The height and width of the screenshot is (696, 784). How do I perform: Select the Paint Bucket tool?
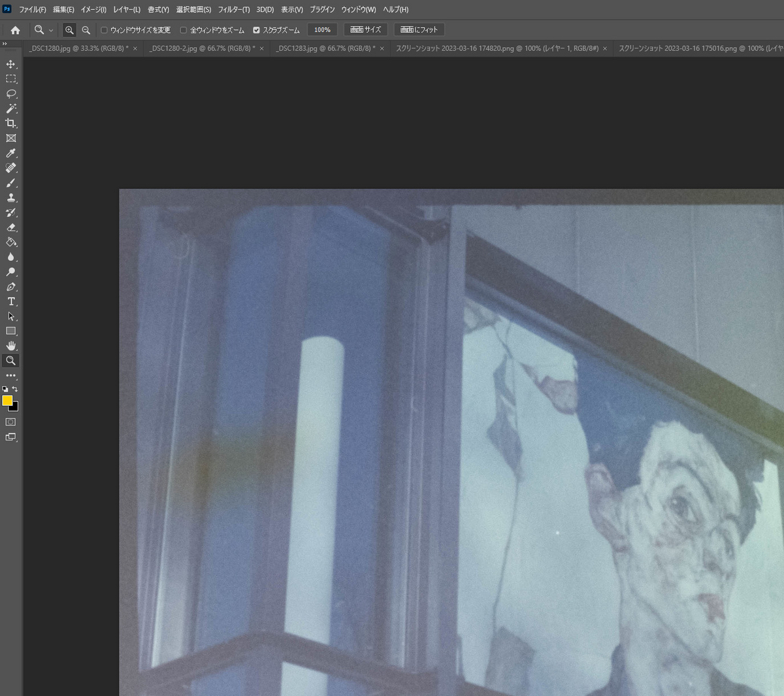click(x=11, y=242)
